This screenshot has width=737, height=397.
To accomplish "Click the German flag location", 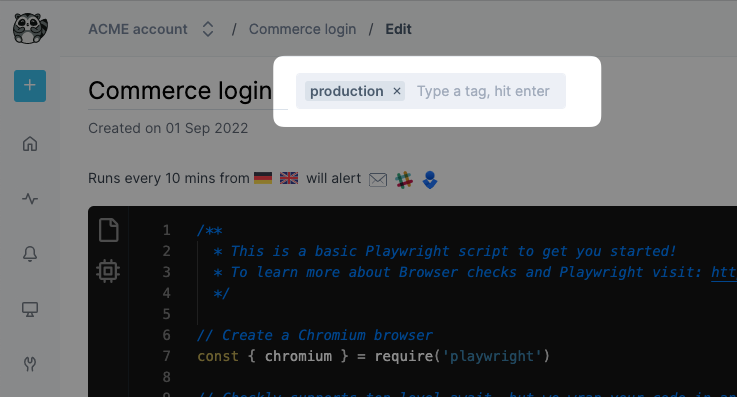I will click(263, 178).
